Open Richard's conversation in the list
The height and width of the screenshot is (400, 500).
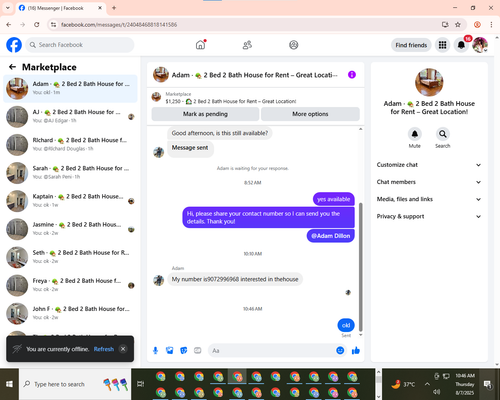[70, 145]
